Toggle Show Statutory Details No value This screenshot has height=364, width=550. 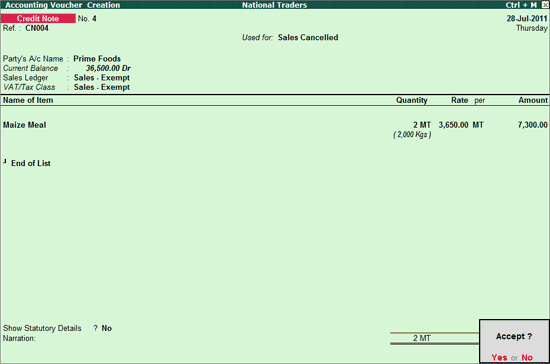[x=107, y=328]
